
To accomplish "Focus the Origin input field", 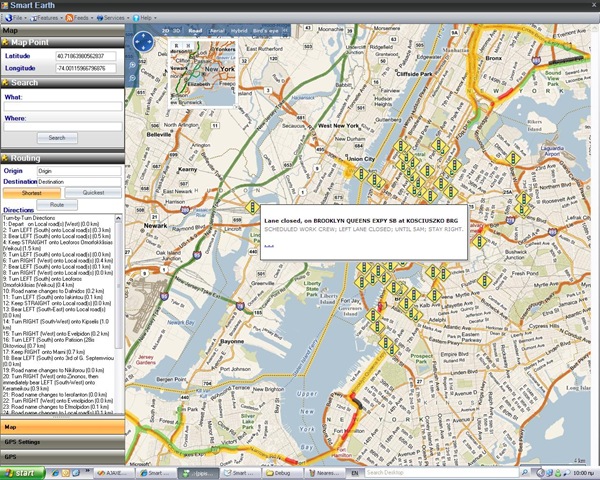I will 79,171.
